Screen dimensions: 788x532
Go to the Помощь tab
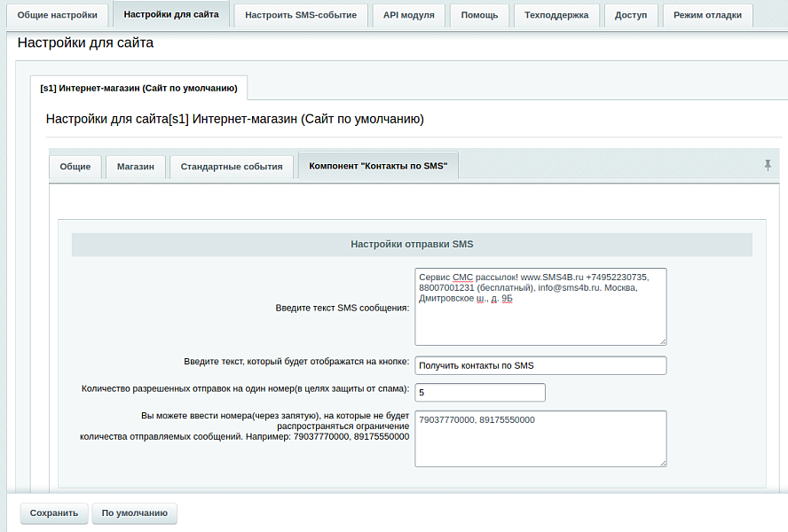click(x=480, y=15)
